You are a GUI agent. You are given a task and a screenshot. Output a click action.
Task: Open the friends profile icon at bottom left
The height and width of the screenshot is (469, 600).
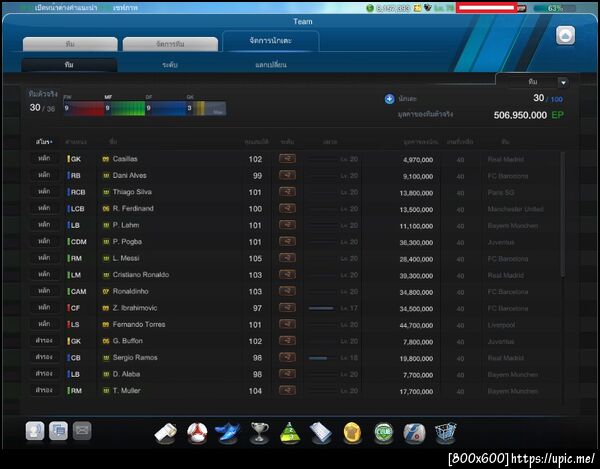(35, 431)
